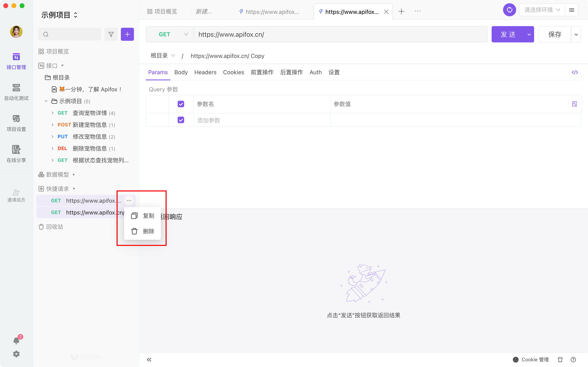Click the 发送 send button
This screenshot has height=367, width=588.
(508, 34)
